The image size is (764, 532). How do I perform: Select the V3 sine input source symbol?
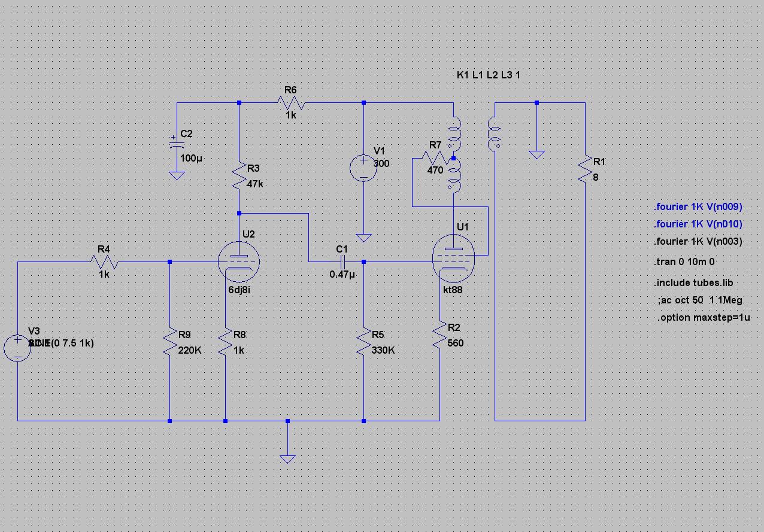(18, 348)
